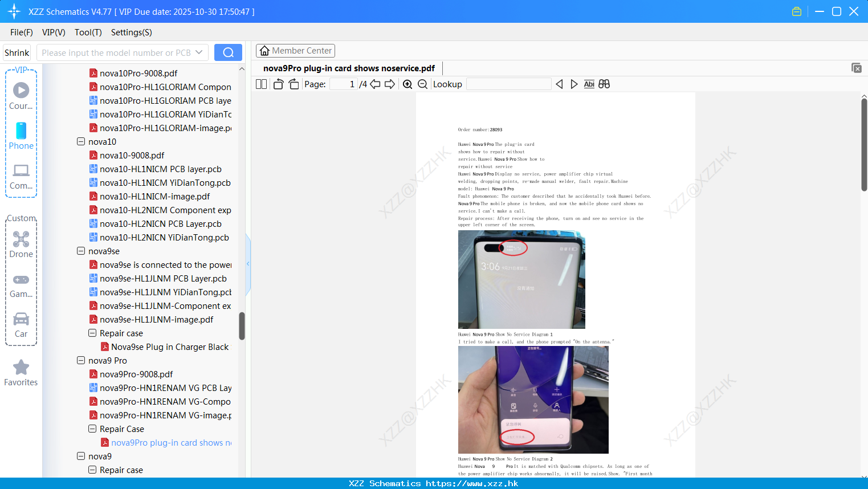Collapse the nova9 Pro Repair Case subfolder
Image resolution: width=868 pixels, height=489 pixels.
pos(92,429)
